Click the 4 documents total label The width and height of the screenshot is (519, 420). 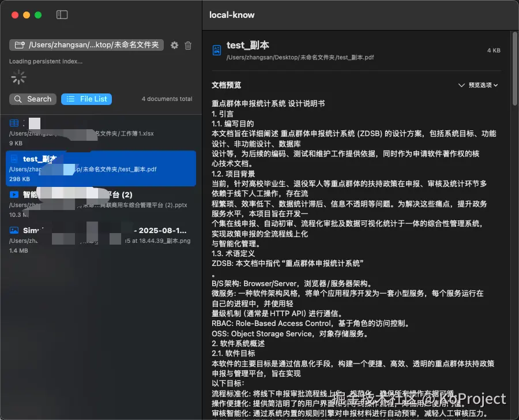click(x=167, y=99)
